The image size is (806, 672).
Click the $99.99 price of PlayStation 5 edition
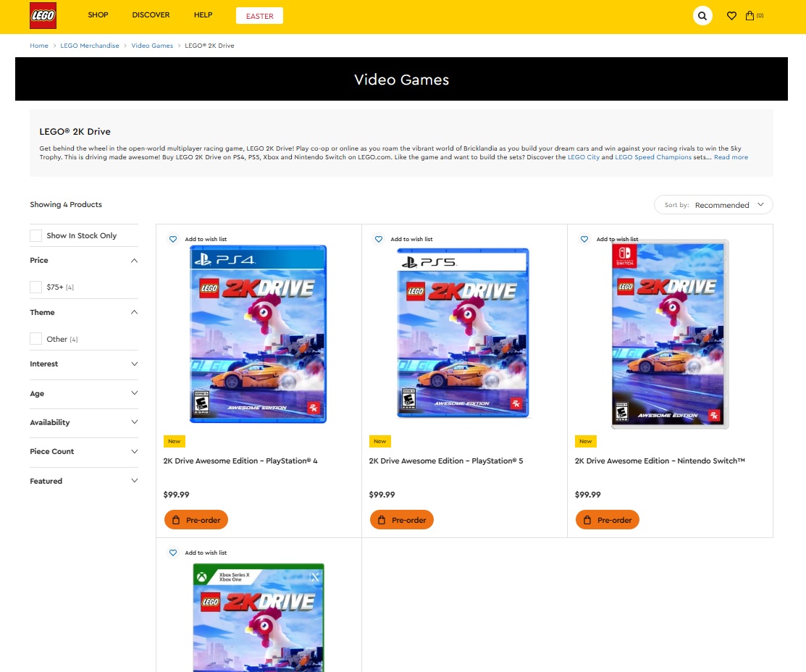point(382,495)
